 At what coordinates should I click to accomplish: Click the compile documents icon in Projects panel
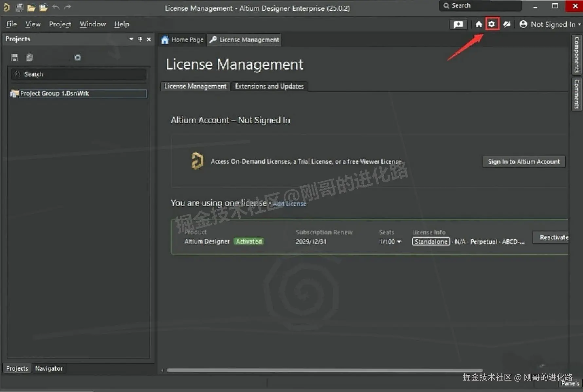click(x=30, y=58)
